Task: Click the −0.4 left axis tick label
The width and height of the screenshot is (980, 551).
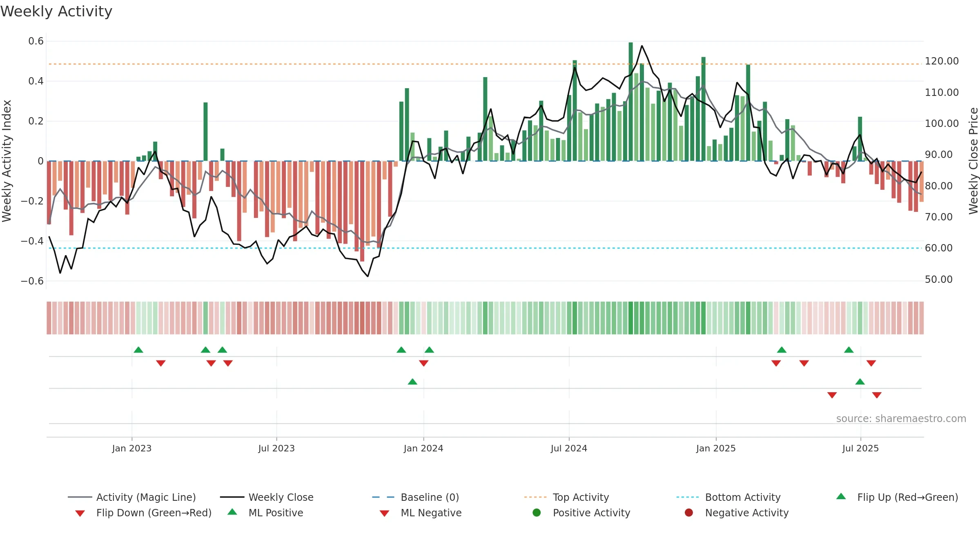Action: coord(32,241)
